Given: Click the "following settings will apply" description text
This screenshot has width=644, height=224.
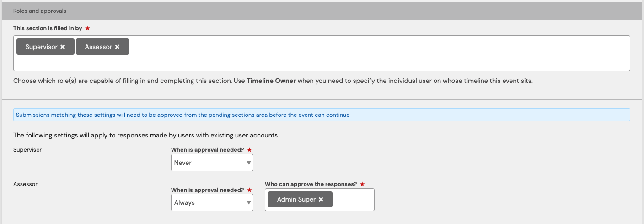Looking at the screenshot, I should click(x=146, y=136).
